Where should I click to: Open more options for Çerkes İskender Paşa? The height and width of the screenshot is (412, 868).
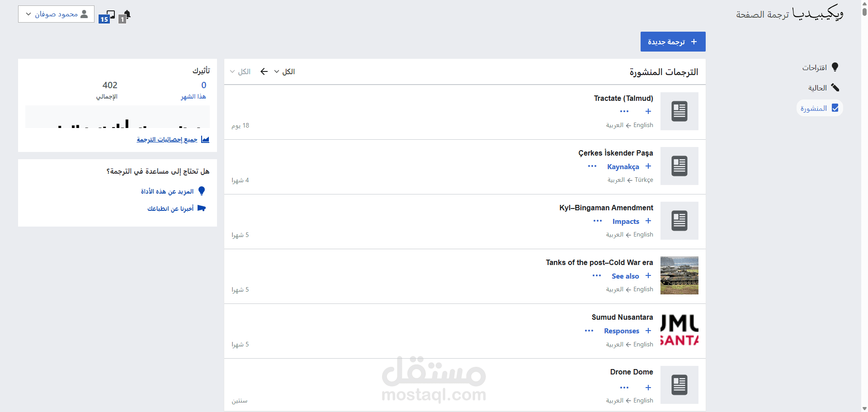(x=592, y=166)
